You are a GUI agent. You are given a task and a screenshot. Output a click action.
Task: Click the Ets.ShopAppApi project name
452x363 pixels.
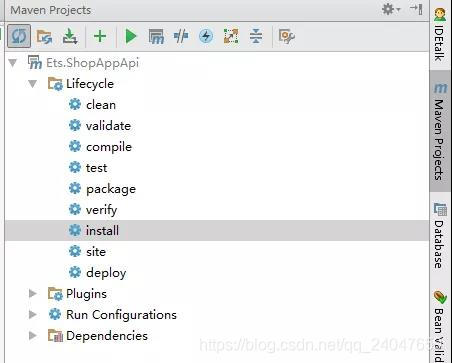click(92, 63)
